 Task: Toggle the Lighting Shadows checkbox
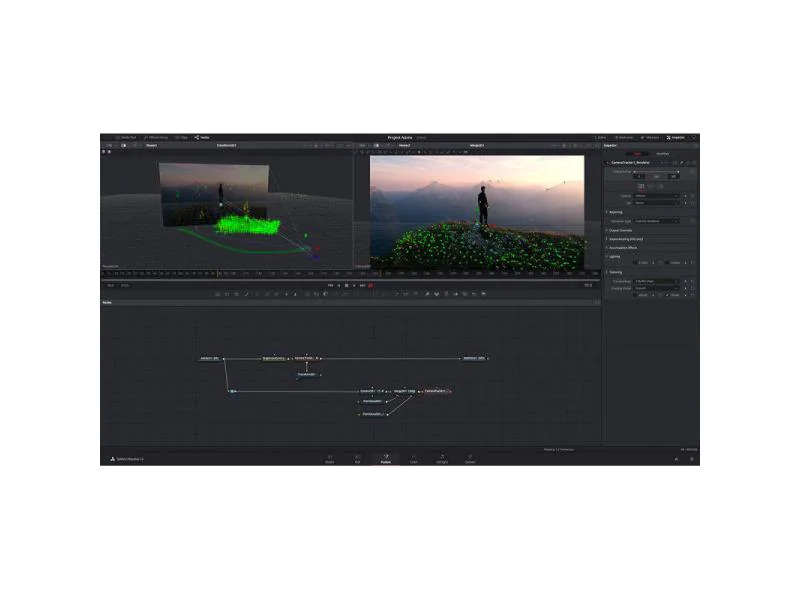pyautogui.click(x=667, y=262)
